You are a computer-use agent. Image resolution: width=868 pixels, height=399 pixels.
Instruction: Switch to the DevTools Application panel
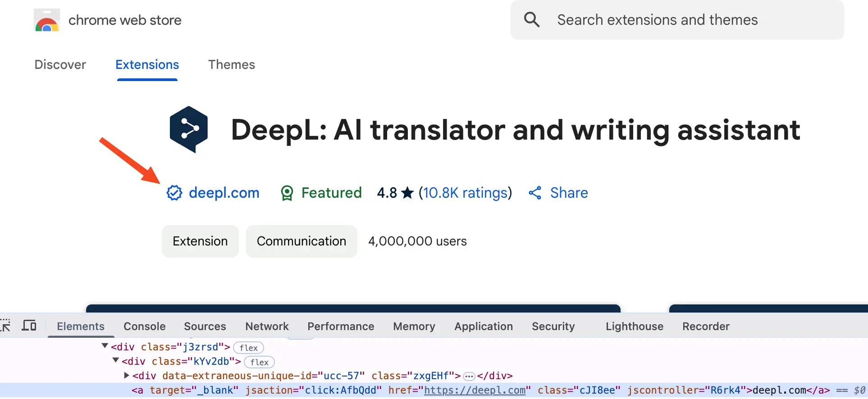(x=484, y=326)
